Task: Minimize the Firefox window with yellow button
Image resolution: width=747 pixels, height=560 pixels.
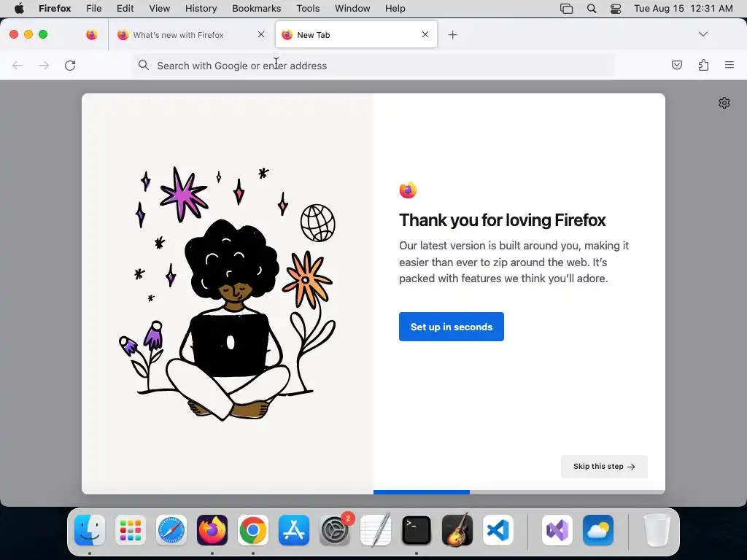Action: click(28, 34)
